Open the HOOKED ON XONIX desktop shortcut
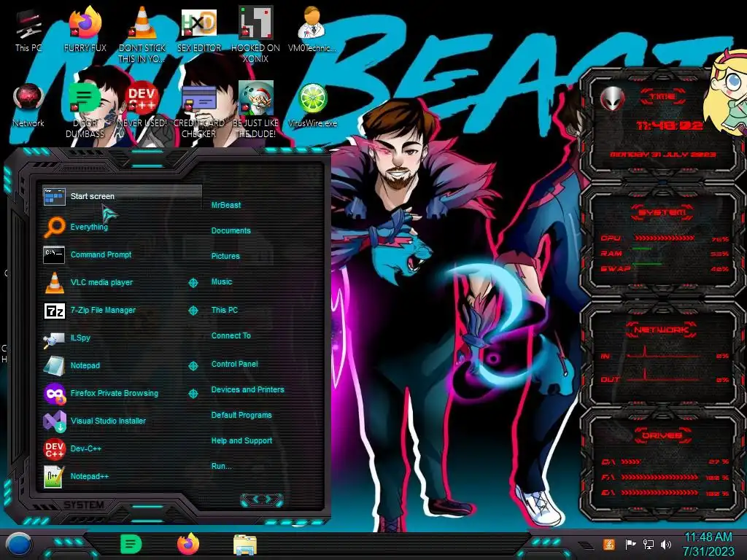The image size is (747, 560). click(x=255, y=34)
